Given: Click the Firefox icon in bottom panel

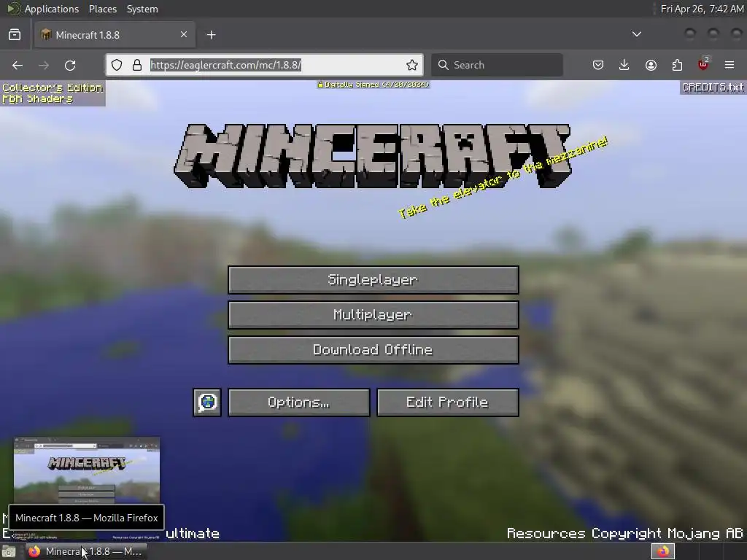Looking at the screenshot, I should pos(34,551).
